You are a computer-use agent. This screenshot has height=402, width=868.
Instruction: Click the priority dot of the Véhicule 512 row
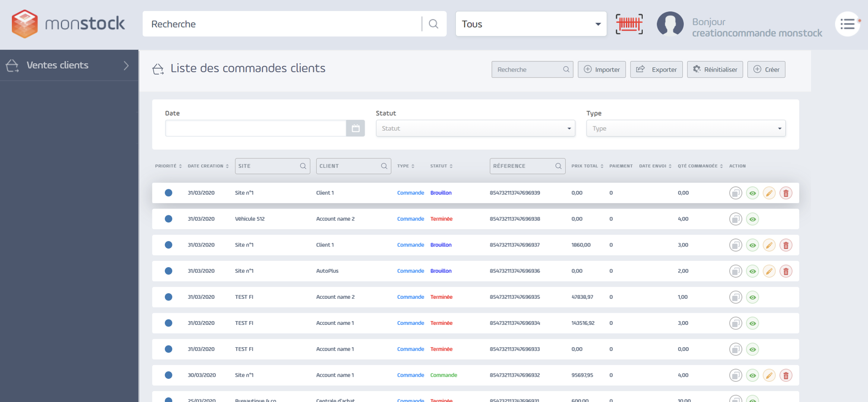click(x=168, y=219)
